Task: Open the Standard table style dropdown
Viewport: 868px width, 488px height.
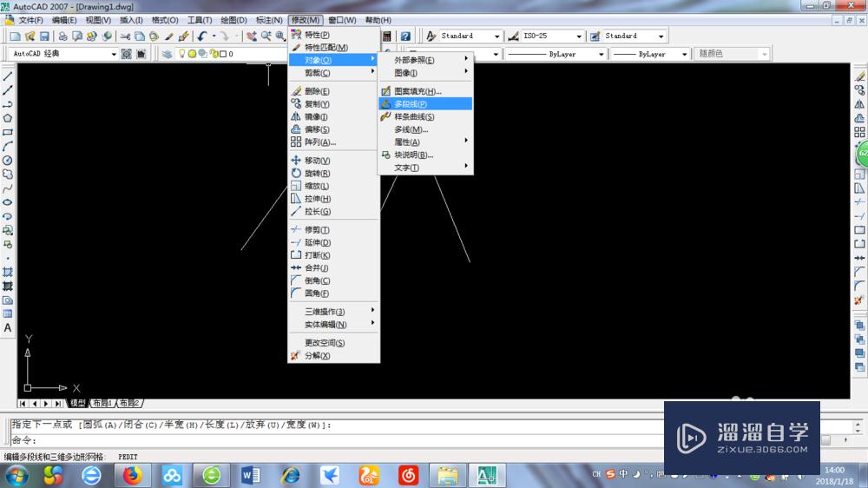Action: pyautogui.click(x=661, y=36)
